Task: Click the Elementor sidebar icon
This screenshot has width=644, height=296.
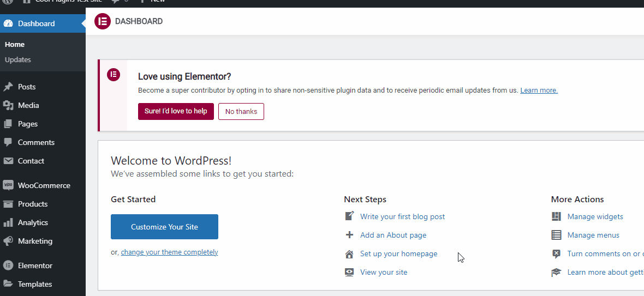Action: coord(8,265)
